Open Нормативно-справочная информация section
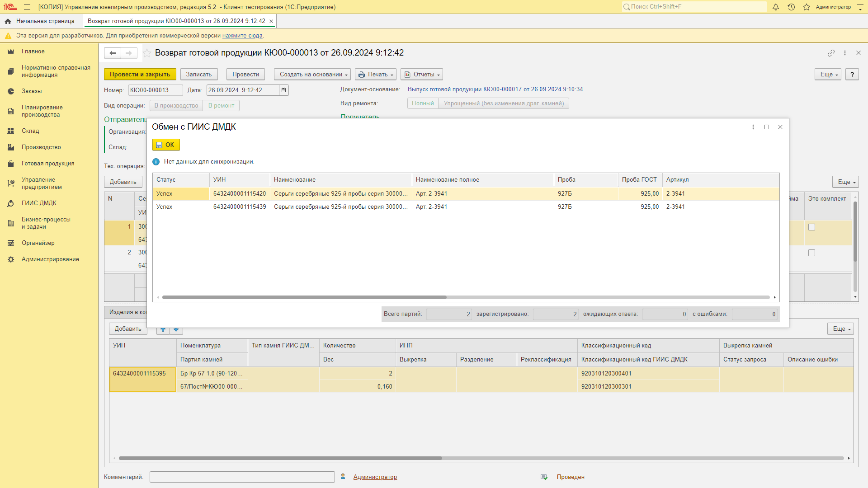 [56, 71]
